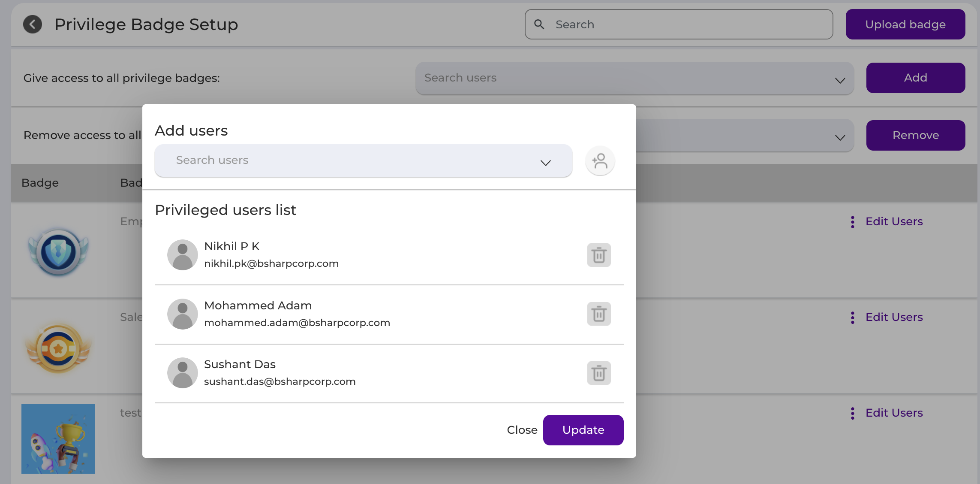
Task: Delete Nikhil P K from privileged list
Action: [599, 255]
